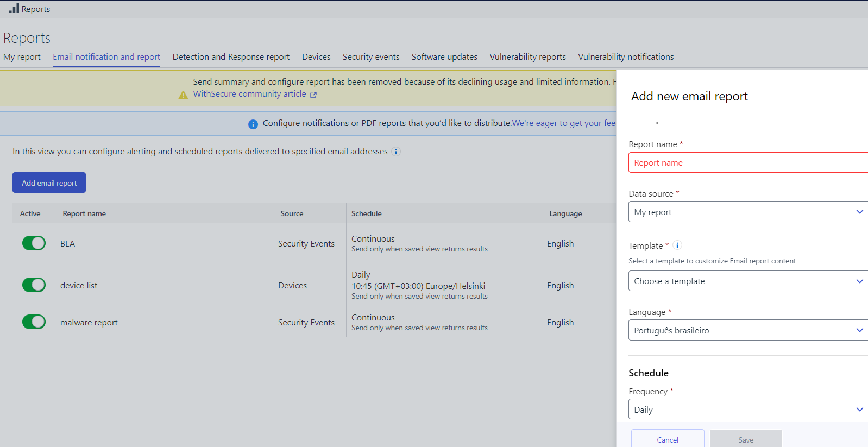Open the Frequency dropdown set to Daily

[748, 410]
